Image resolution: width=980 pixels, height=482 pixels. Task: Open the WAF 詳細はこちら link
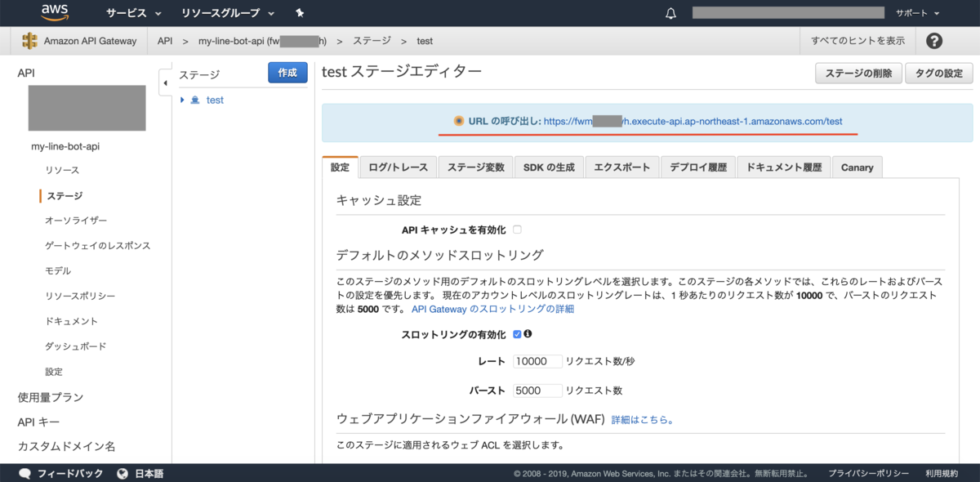[x=642, y=420]
